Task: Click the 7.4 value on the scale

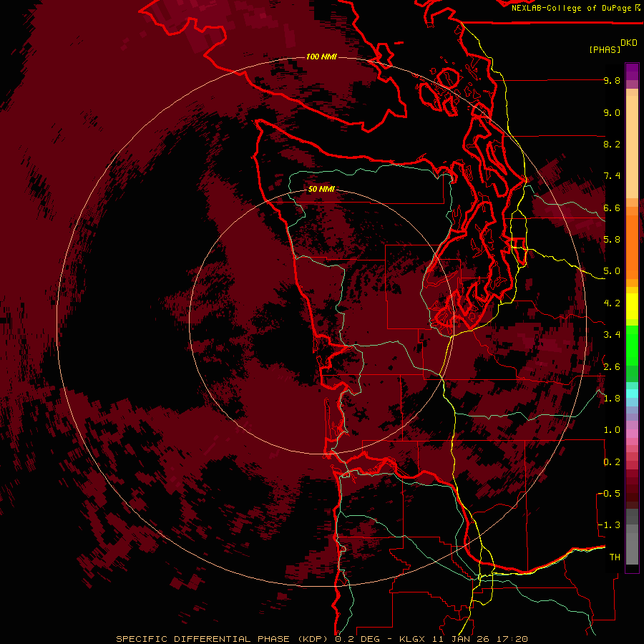Action: [612, 176]
